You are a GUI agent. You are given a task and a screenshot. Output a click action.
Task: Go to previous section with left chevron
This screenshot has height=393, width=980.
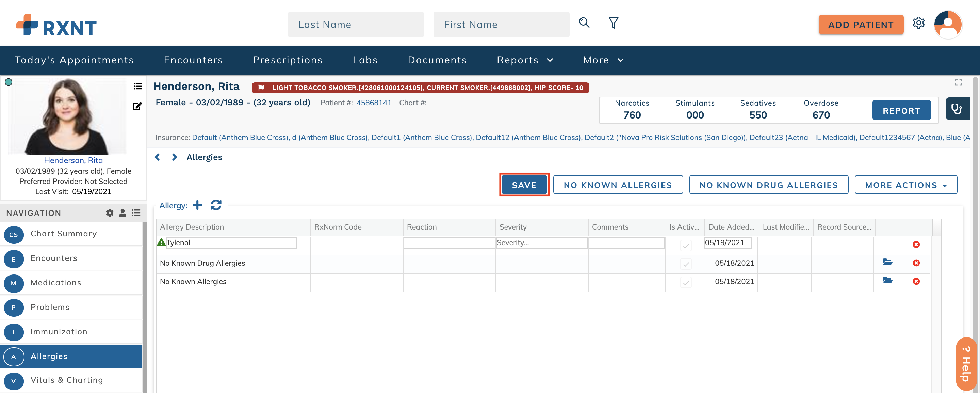click(x=157, y=157)
